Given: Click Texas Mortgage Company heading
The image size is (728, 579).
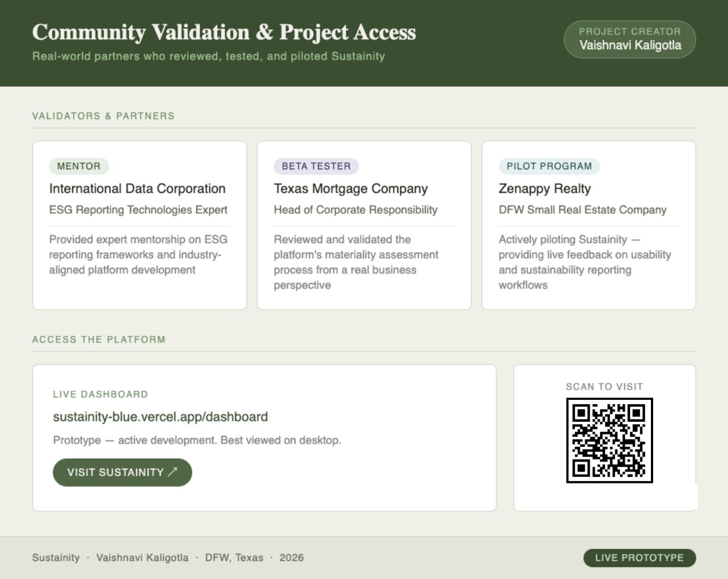Looking at the screenshot, I should pyautogui.click(x=351, y=188).
